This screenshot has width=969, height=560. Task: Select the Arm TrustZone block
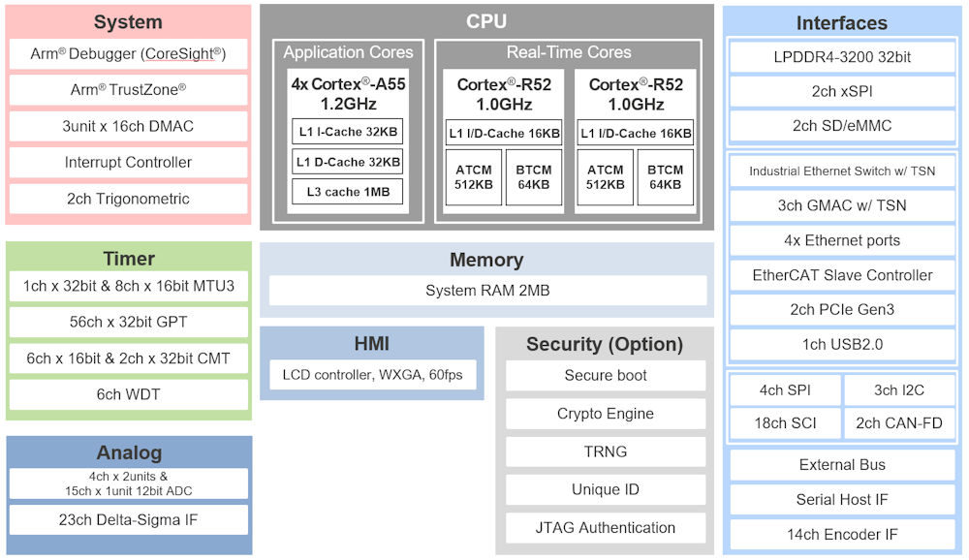pyautogui.click(x=128, y=90)
